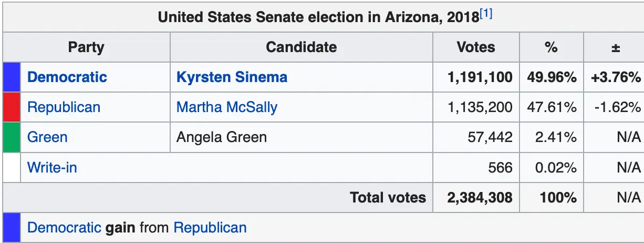Click Republican link in the gain summary row
The width and height of the screenshot is (644, 243).
pos(210,228)
